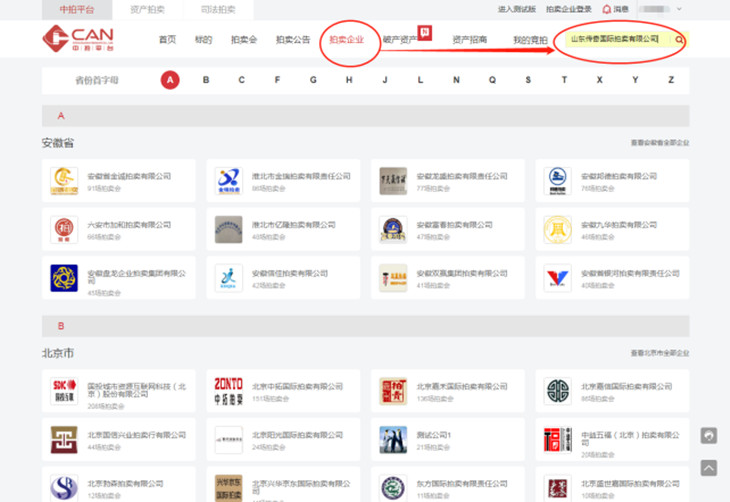The width and height of the screenshot is (730, 502).
Task: View all Anhui province companies link
Action: [660, 142]
